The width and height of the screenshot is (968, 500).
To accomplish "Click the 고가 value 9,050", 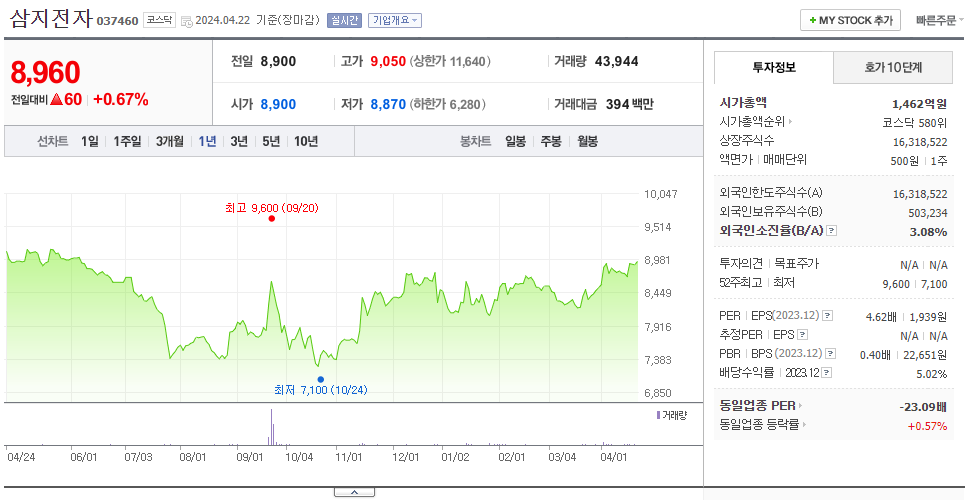I will coord(388,62).
